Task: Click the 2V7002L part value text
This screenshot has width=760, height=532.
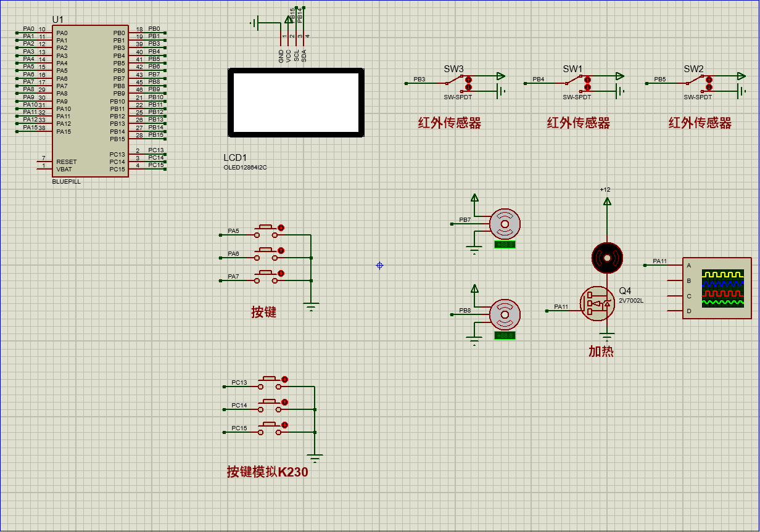Action: coord(631,301)
